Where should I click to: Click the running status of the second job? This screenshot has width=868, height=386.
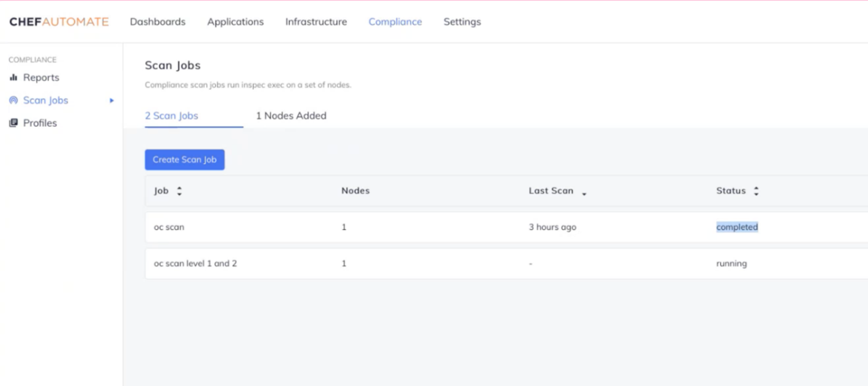click(731, 263)
